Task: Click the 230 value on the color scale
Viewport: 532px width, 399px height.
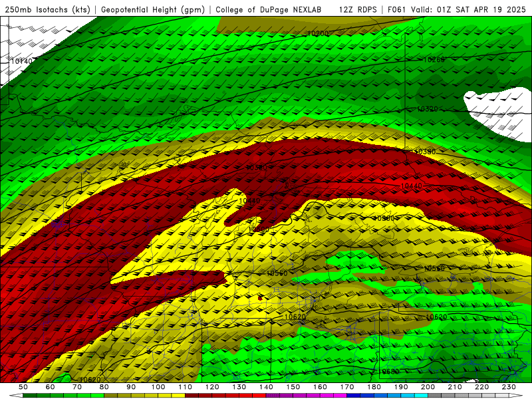Action: click(509, 387)
